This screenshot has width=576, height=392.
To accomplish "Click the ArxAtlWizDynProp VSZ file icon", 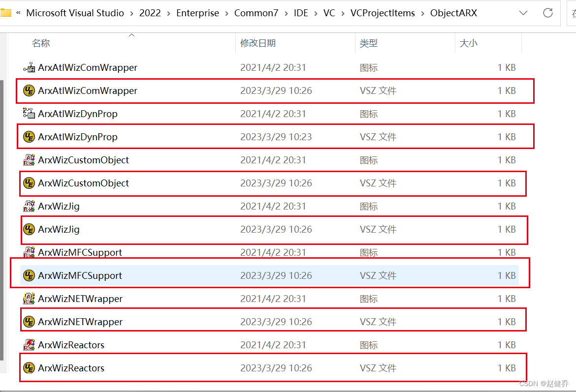I will click(29, 137).
